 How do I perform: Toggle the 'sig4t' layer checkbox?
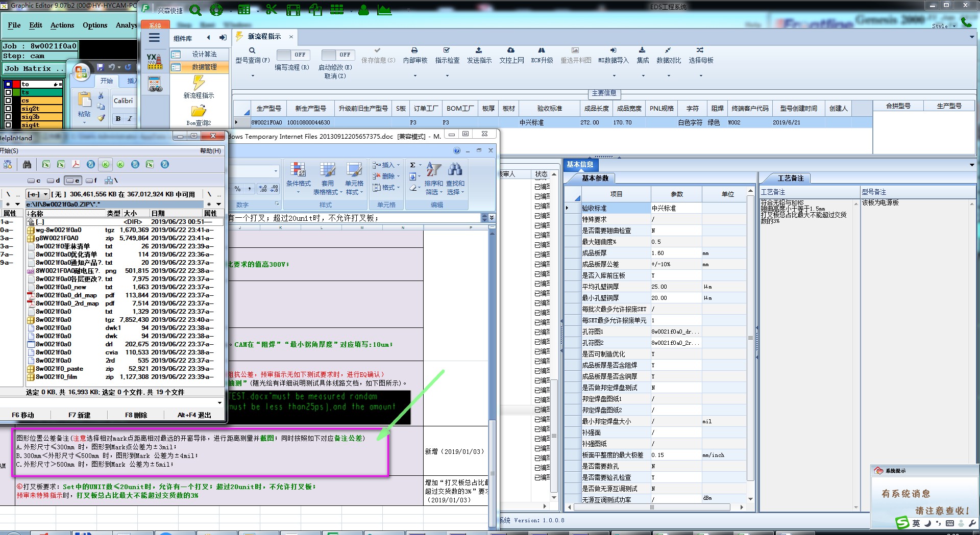coord(8,125)
